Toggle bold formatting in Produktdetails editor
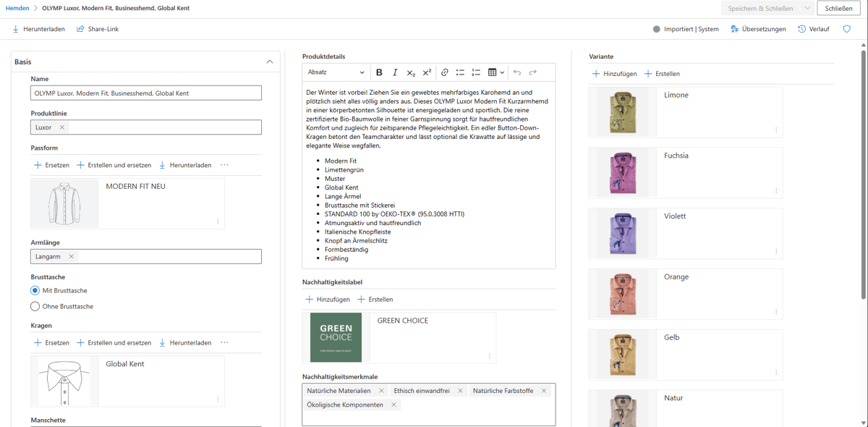 pos(379,72)
